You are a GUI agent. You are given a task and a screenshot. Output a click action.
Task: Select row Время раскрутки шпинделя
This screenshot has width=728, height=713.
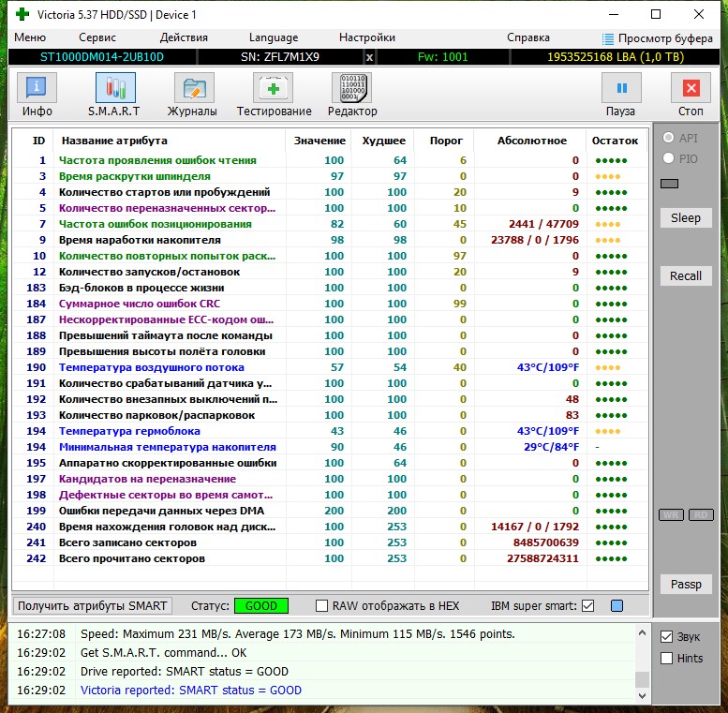[330, 176]
